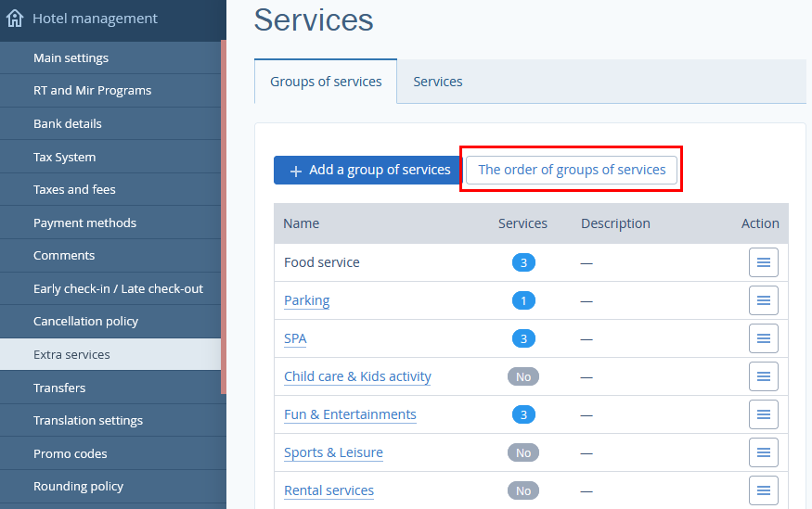Open Rounding policy settings
The width and height of the screenshot is (812, 509).
(x=110, y=486)
